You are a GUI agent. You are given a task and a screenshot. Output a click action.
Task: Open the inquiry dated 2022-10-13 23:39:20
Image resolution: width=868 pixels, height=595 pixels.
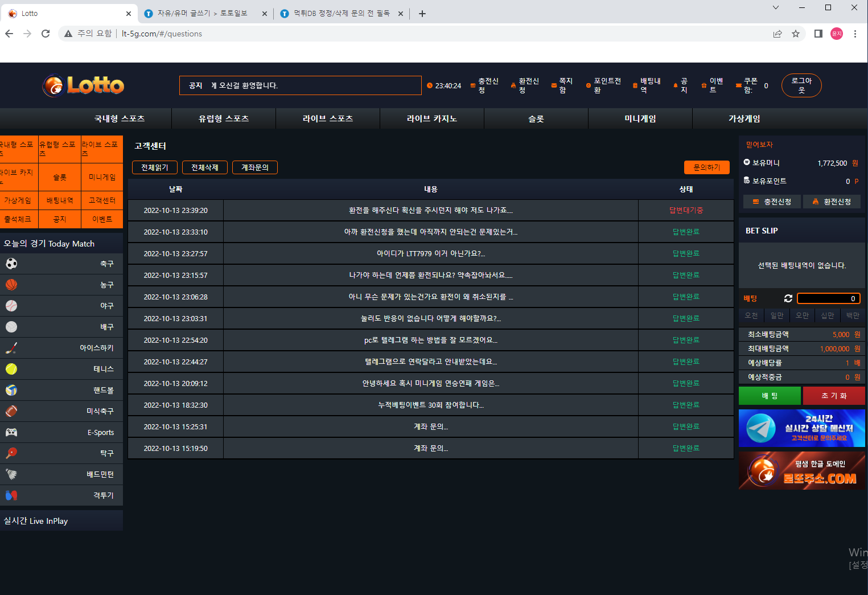click(430, 210)
